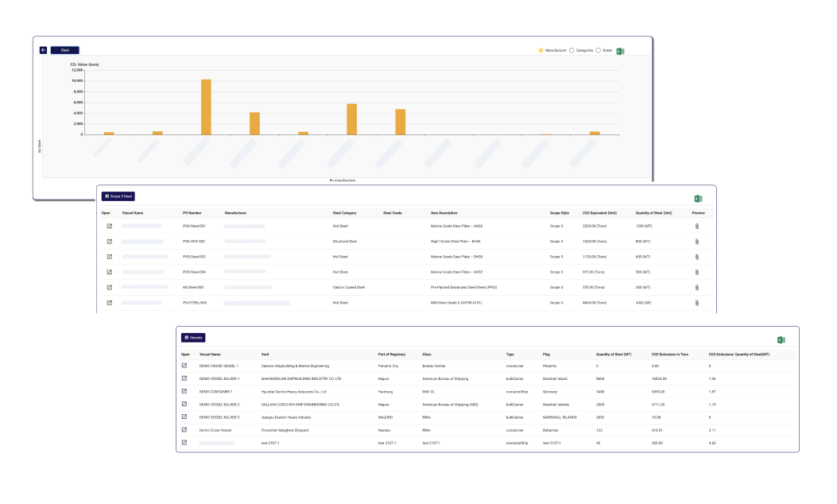The image size is (837, 504).
Task: Click the CO2 chart bar just under 6,000
Action: [x=352, y=119]
